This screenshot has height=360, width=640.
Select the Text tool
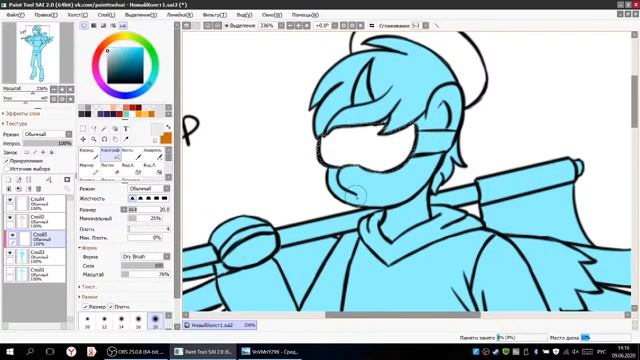click(126, 129)
